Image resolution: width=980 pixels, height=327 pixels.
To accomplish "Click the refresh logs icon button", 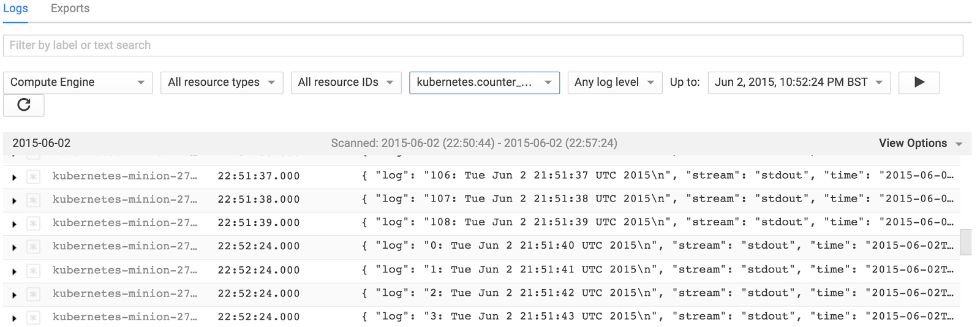I will (x=24, y=105).
